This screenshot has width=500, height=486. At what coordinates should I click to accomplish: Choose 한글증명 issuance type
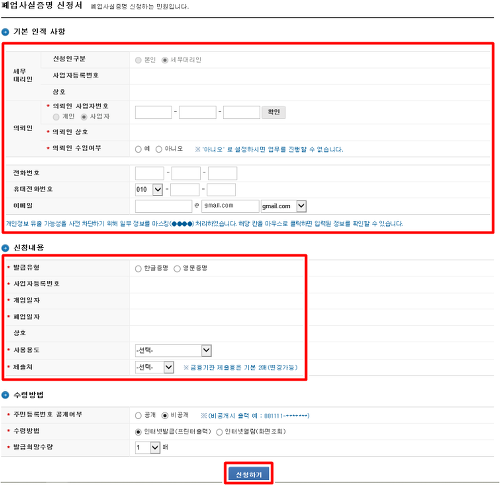pos(138,269)
